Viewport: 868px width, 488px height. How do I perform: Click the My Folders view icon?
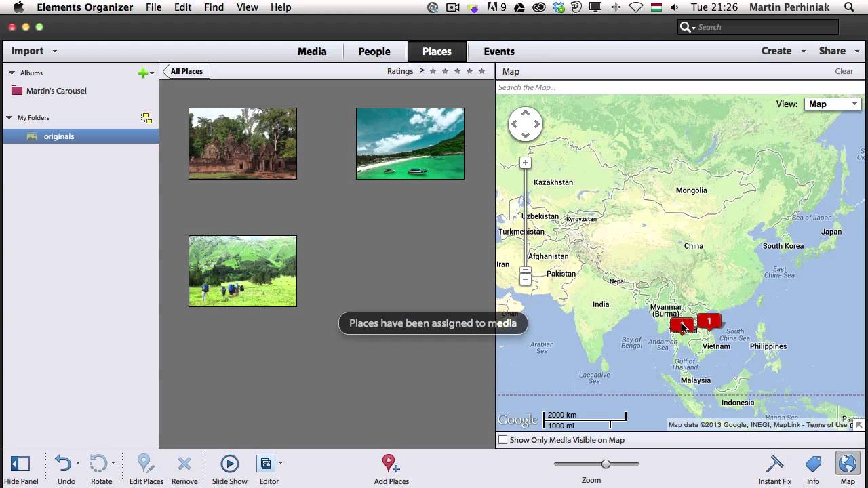147,118
